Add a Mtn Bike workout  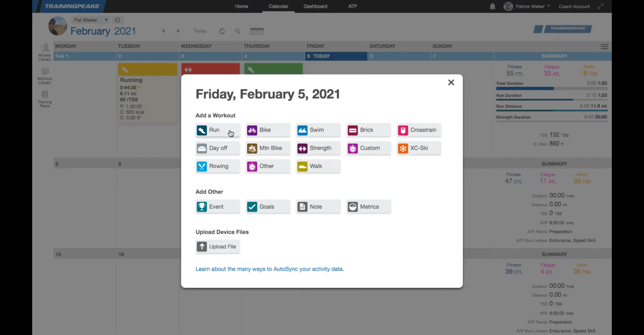tap(268, 148)
